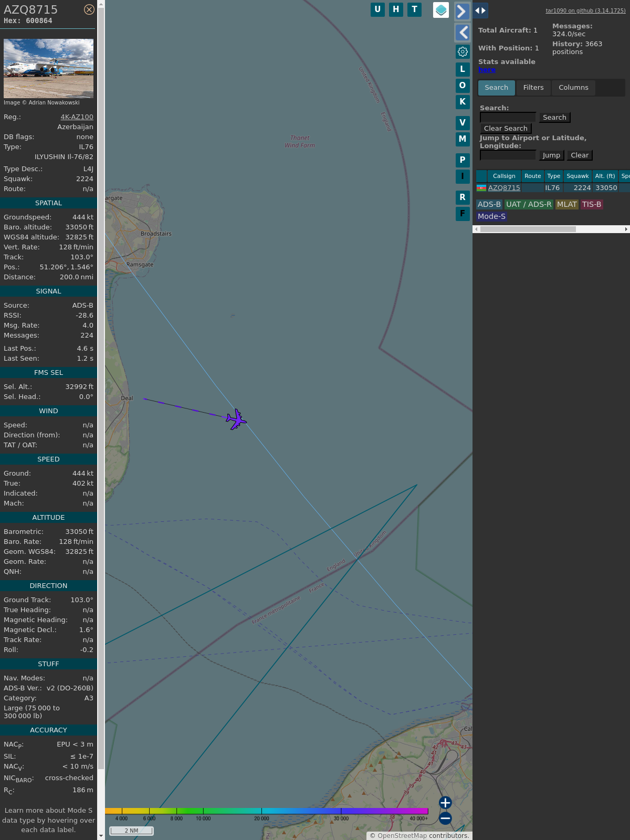This screenshot has width=630, height=840.
Task: Open registration 4K-AZ100 link
Action: [77, 117]
